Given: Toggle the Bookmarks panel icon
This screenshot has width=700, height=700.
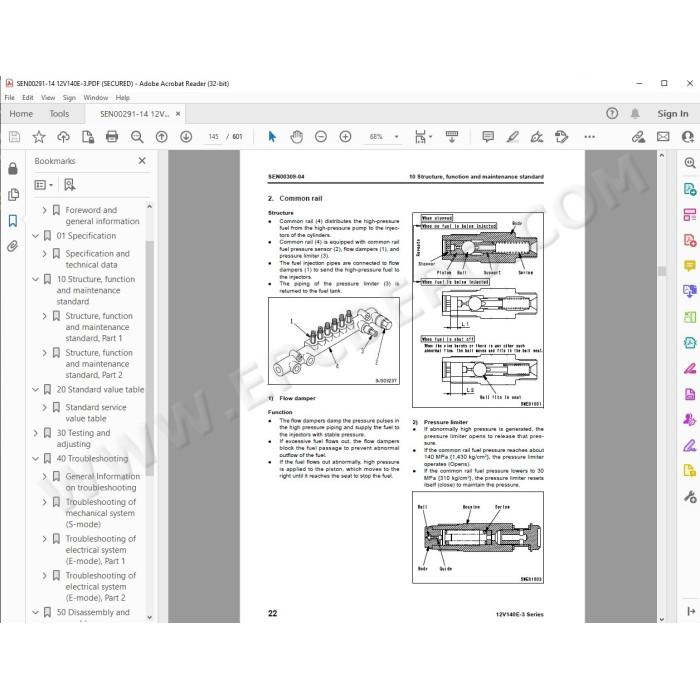Looking at the screenshot, I should tap(13, 220).
